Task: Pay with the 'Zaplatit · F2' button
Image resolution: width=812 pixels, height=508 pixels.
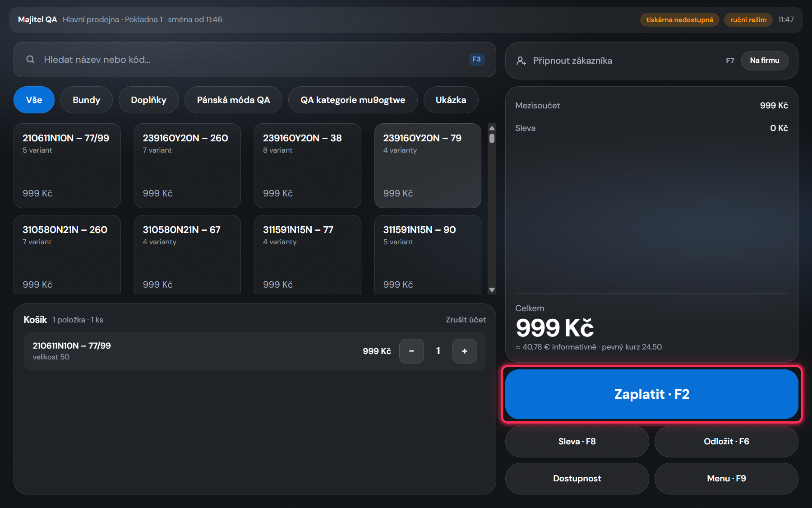Action: (x=652, y=394)
